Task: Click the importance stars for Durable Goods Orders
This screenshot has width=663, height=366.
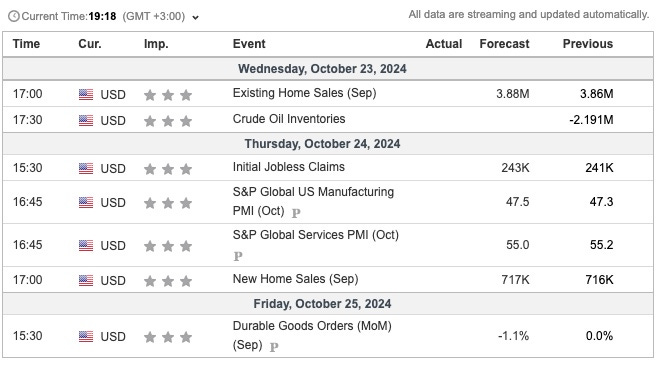Action: click(x=168, y=337)
